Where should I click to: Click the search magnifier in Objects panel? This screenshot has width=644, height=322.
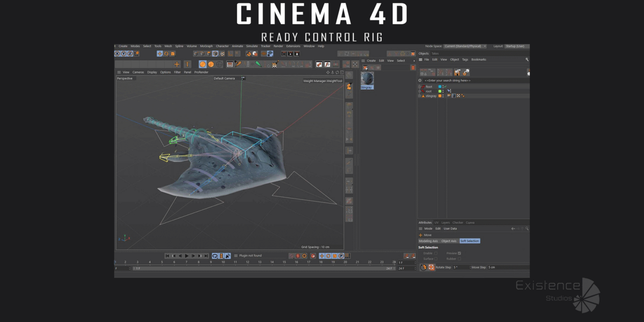tap(527, 60)
